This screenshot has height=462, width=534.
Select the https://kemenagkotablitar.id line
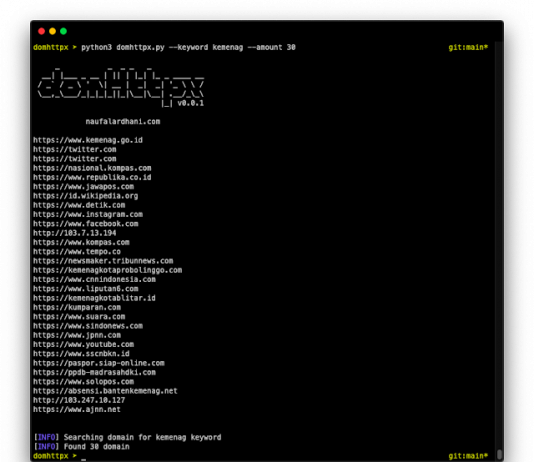point(94,298)
